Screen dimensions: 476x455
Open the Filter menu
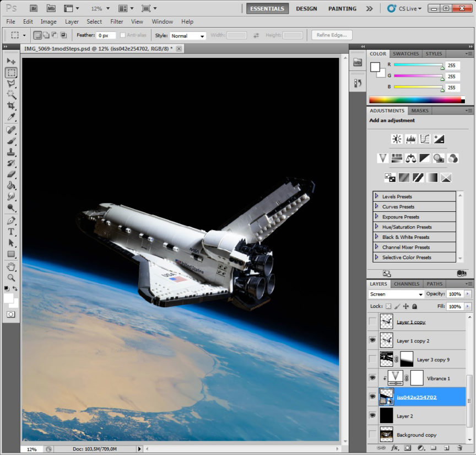click(x=116, y=22)
